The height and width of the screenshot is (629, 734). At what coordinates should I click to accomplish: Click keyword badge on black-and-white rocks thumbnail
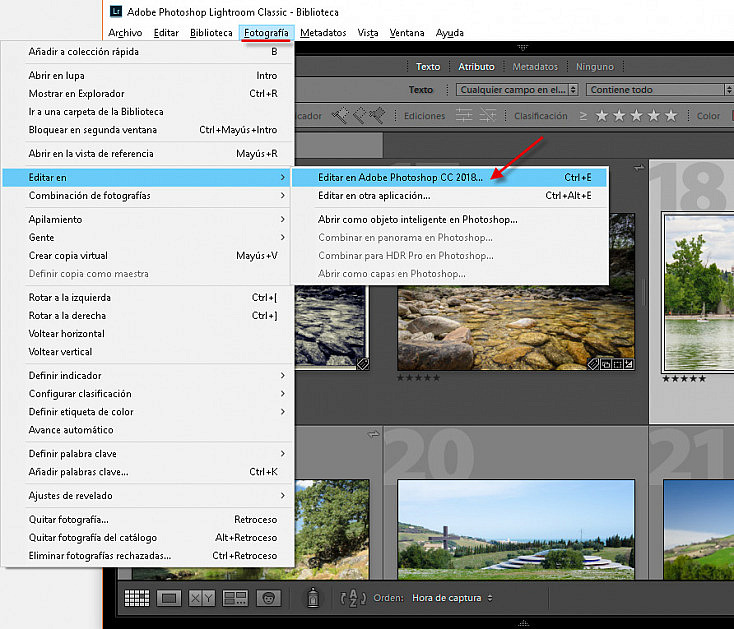point(363,364)
